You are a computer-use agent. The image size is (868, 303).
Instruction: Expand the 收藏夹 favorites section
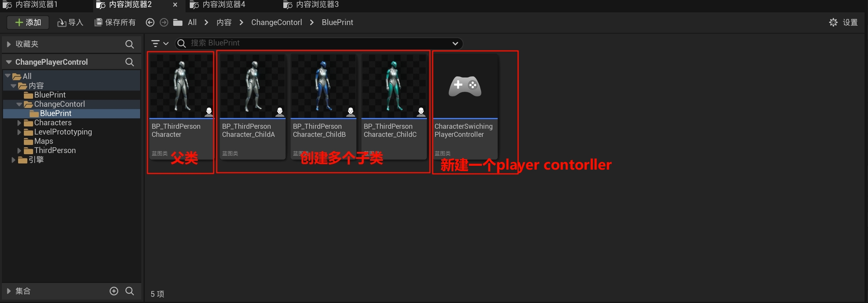[8, 44]
